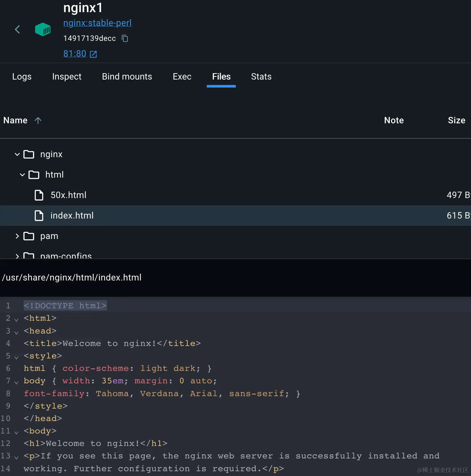471x476 pixels.
Task: Collapse the html folder chevron
Action: 22,175
